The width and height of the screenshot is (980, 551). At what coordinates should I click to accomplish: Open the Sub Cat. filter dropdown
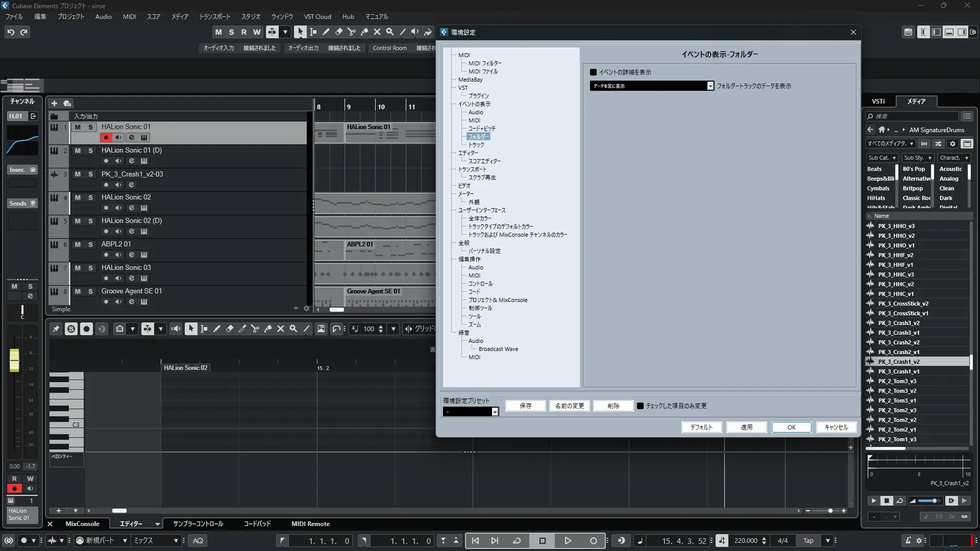click(882, 158)
